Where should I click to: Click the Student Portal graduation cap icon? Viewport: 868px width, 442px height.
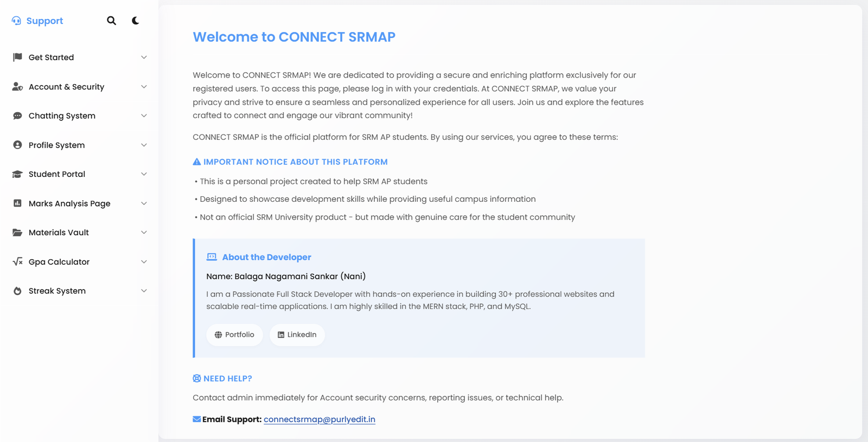[17, 174]
